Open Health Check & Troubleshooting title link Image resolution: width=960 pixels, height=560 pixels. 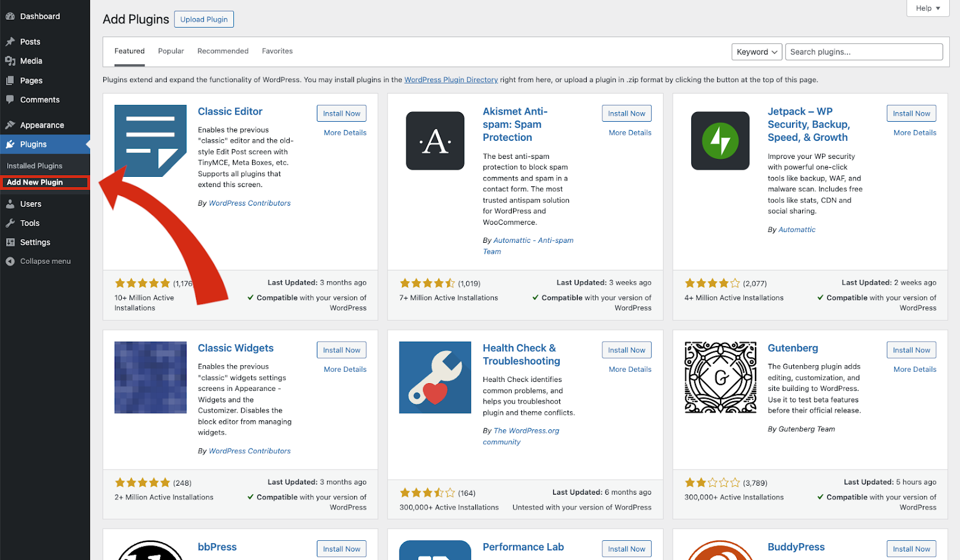tap(521, 355)
